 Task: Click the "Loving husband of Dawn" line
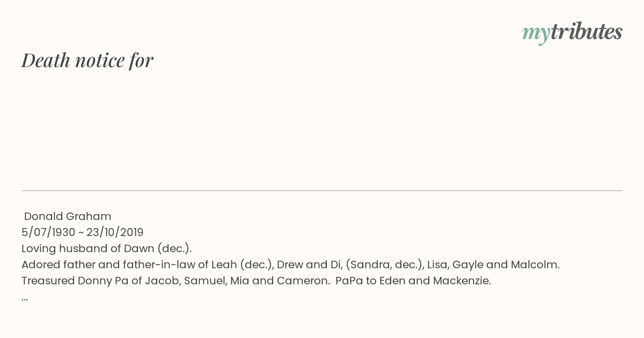[x=106, y=248]
